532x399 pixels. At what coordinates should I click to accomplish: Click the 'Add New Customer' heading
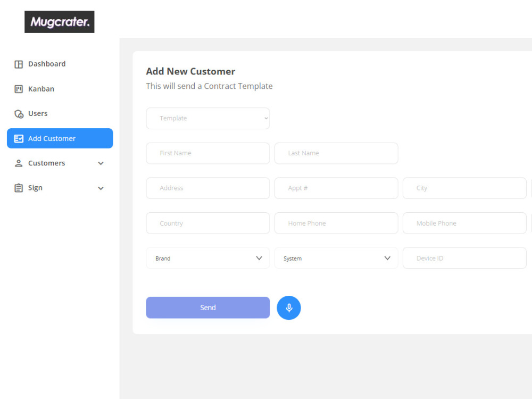(x=190, y=72)
